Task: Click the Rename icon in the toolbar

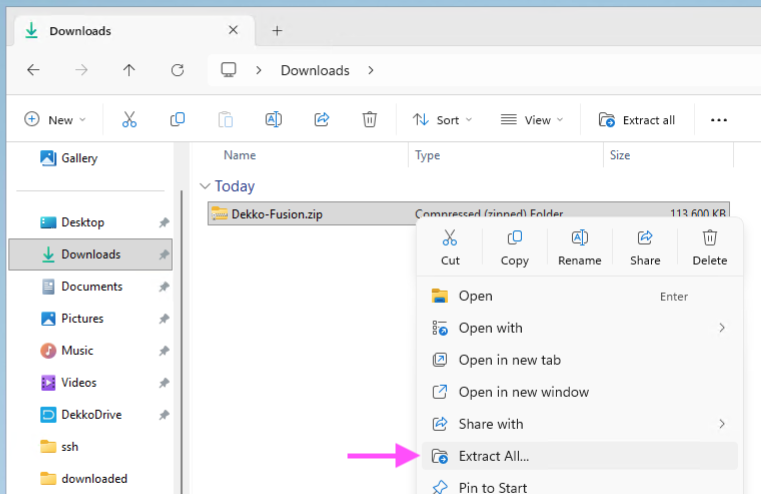Action: point(273,119)
